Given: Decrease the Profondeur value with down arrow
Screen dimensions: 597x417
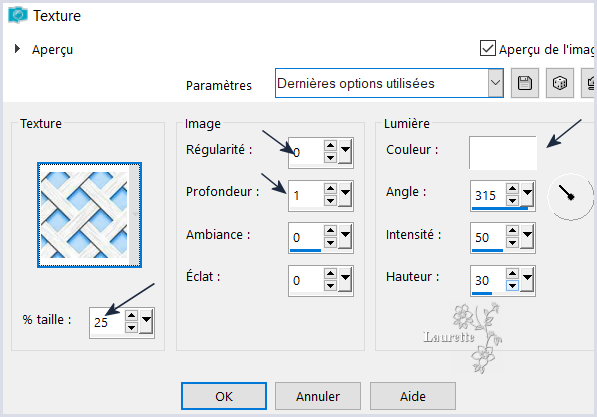Looking at the screenshot, I should (330, 200).
